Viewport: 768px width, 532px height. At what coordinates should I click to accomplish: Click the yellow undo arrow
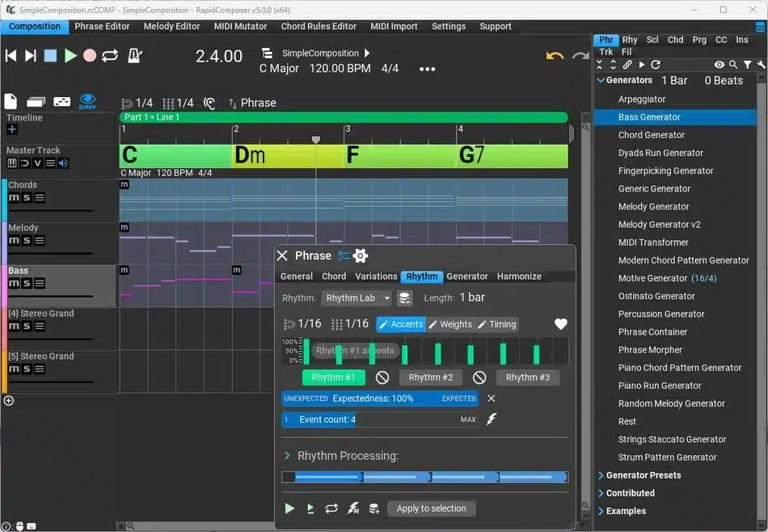pos(555,56)
